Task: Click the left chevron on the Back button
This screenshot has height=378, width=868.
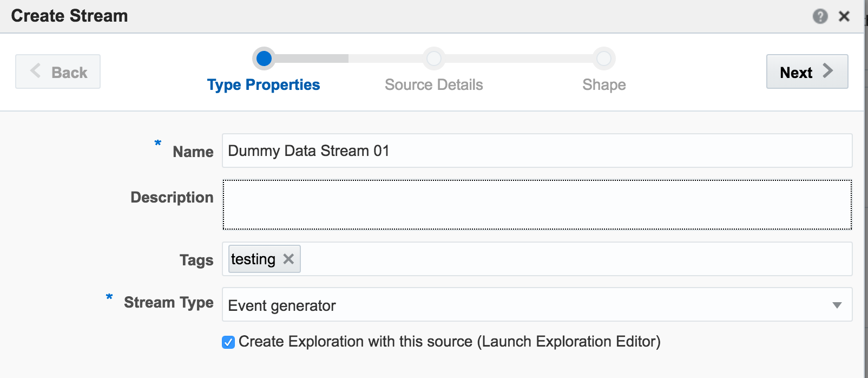Action: coord(36,71)
